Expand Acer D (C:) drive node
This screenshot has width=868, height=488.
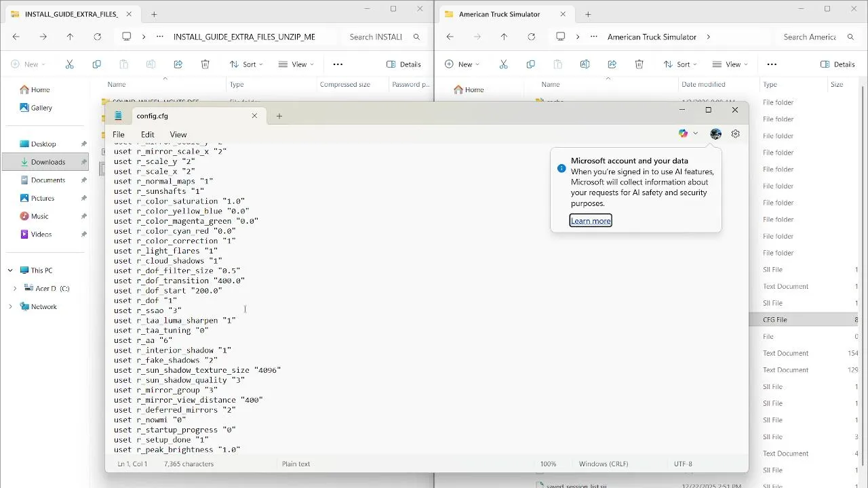[15, 289]
